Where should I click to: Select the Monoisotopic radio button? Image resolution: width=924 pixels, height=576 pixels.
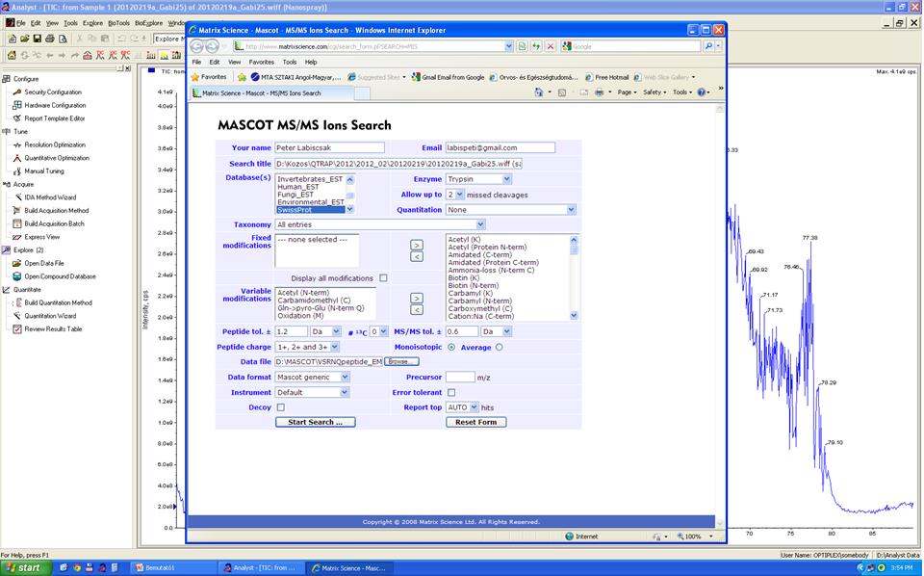click(451, 348)
